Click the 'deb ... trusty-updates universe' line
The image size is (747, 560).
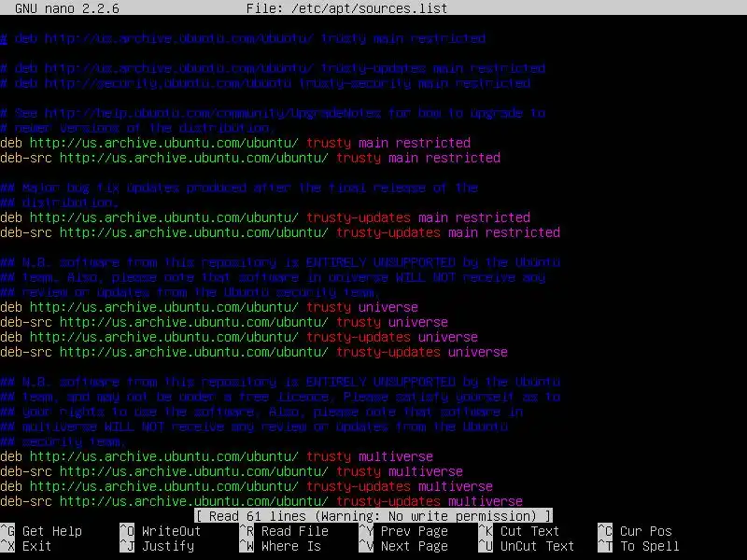(239, 337)
